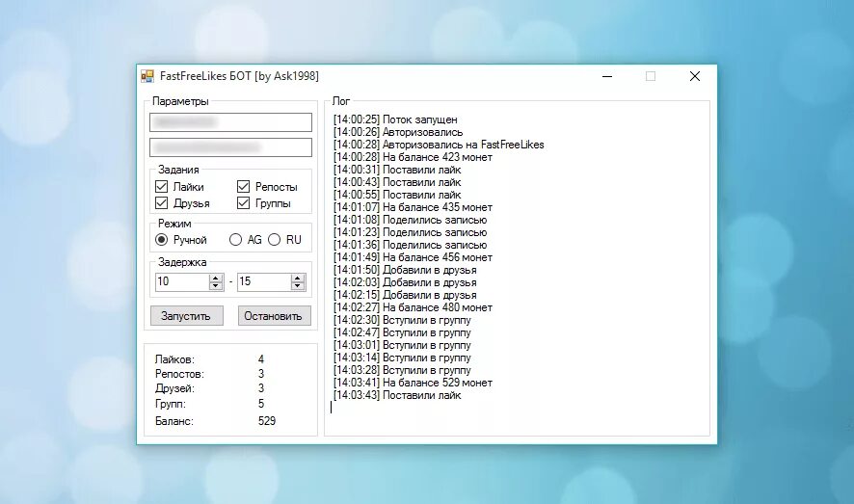Click the Репостов: statistics label
The height and width of the screenshot is (504, 854).
[179, 374]
